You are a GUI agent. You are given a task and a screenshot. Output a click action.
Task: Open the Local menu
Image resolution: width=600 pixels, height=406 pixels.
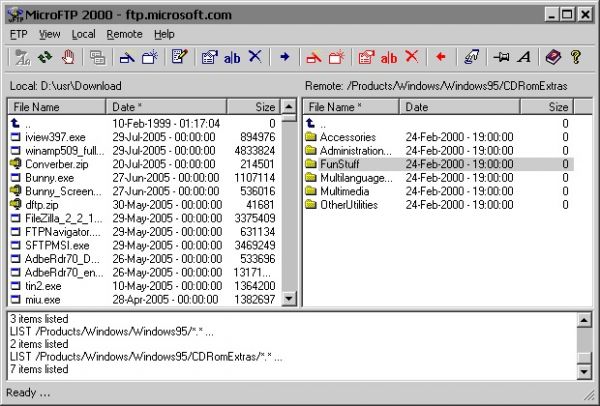click(x=83, y=34)
